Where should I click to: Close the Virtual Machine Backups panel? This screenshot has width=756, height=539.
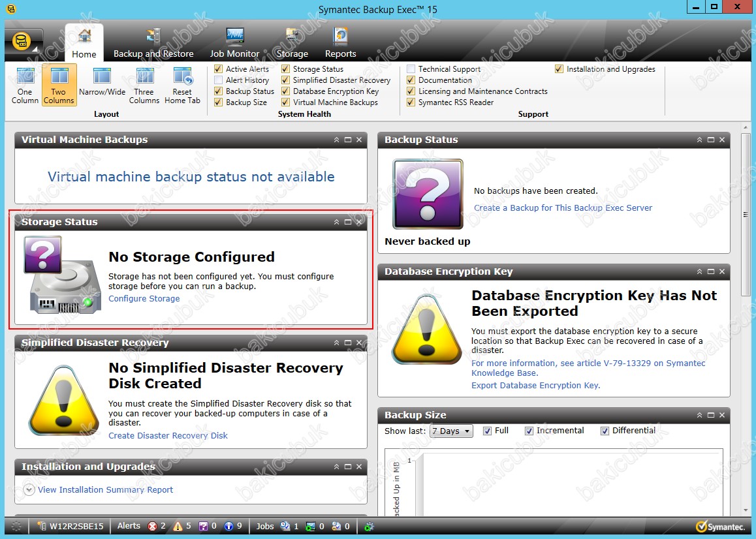coord(359,140)
